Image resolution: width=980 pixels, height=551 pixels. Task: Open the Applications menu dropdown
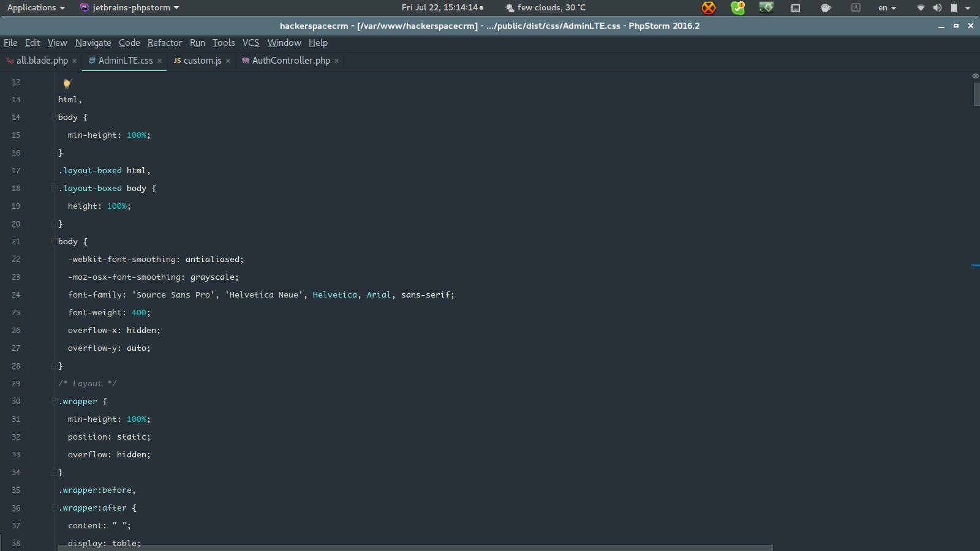click(x=36, y=7)
